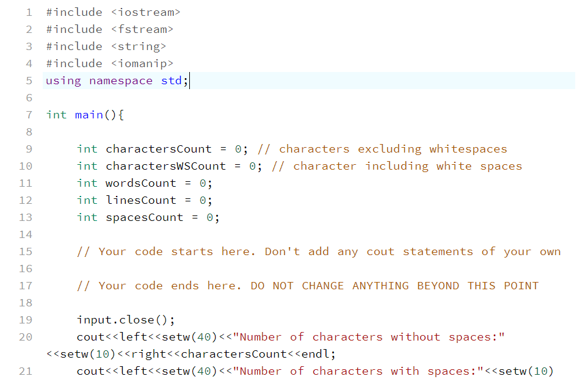The height and width of the screenshot is (379, 588).
Task: Click line number 1 in the gutter
Action: tap(29, 12)
